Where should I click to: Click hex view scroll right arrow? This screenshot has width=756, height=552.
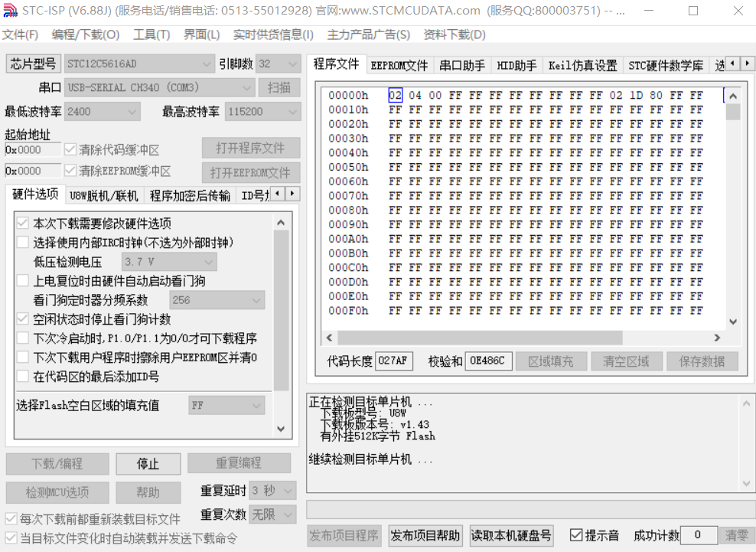pos(718,338)
